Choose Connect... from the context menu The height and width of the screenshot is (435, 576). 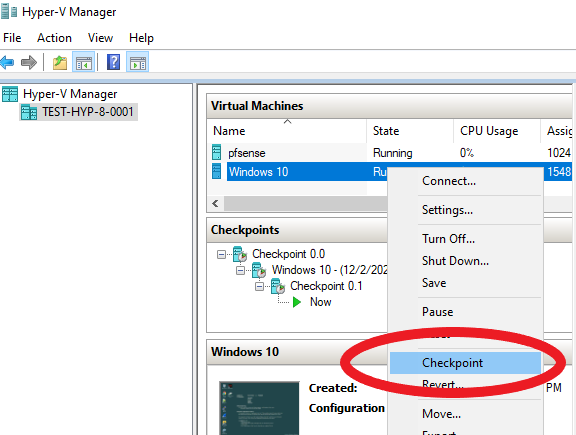coord(465,181)
